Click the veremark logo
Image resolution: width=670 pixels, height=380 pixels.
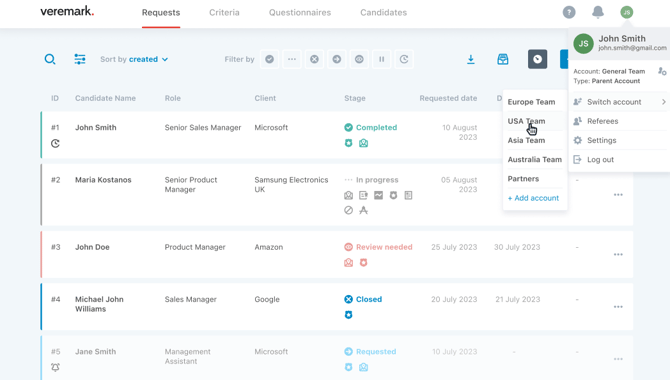point(67,12)
